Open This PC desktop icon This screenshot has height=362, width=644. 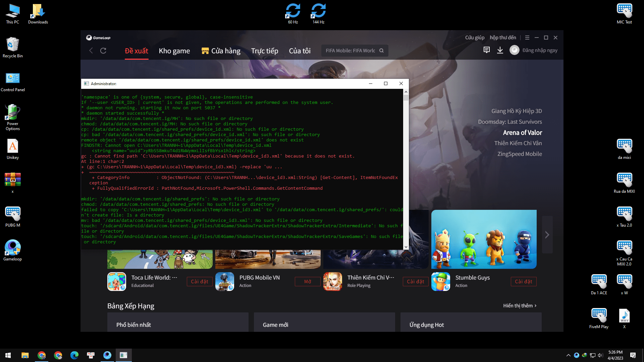[x=12, y=14]
